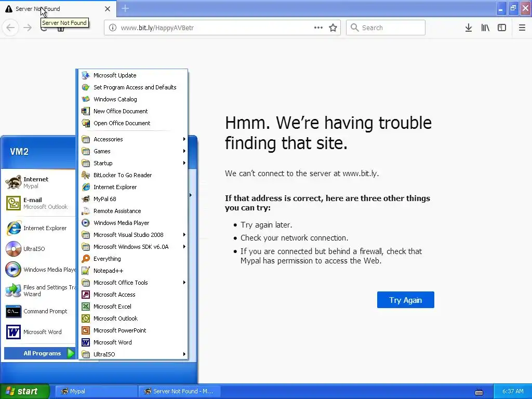Expand the UltraISO folder submenu
Image resolution: width=532 pixels, height=399 pixels.
coord(133,354)
